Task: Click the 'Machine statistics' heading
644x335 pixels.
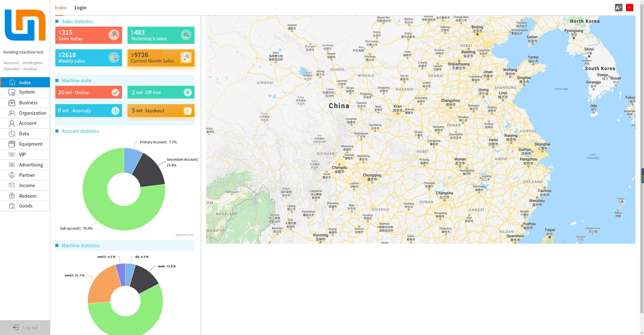Action: [81, 245]
